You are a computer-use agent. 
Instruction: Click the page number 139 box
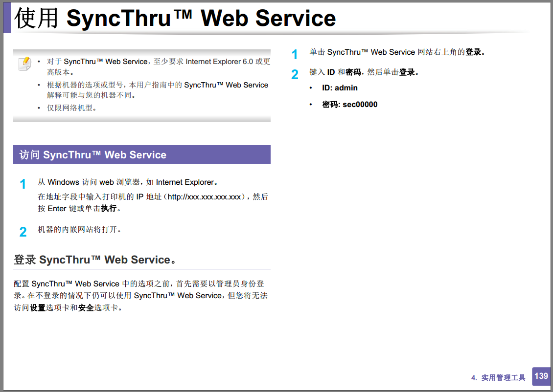coord(541,376)
